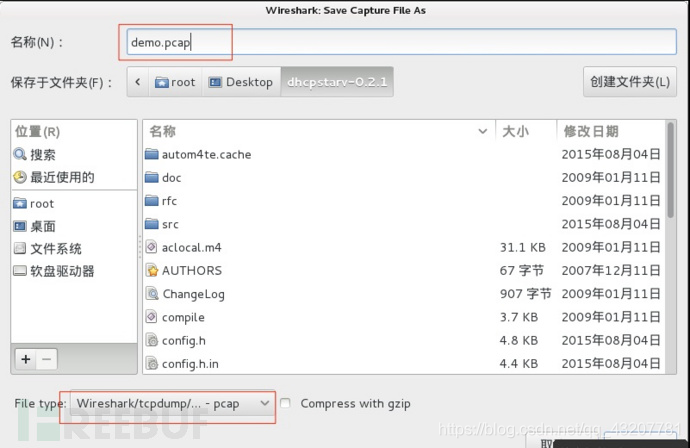Click the rfc folder icon
The width and height of the screenshot is (690, 448).
pyautogui.click(x=152, y=201)
